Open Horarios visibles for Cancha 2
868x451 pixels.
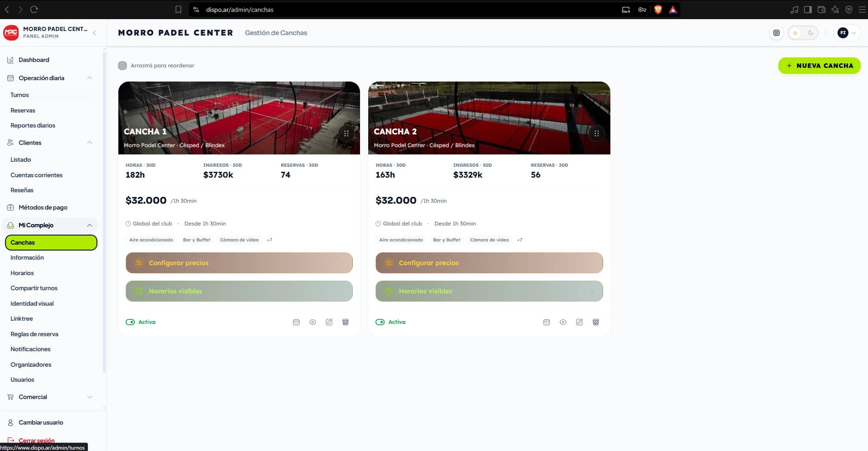(x=489, y=291)
